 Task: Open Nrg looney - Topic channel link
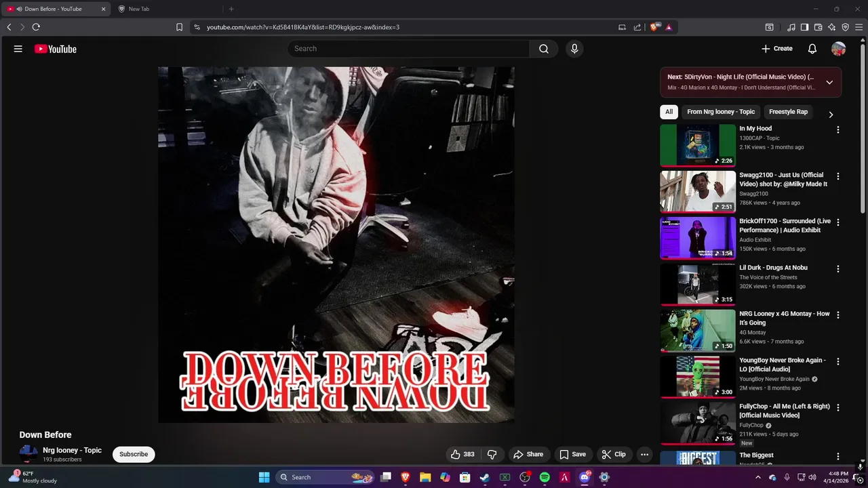(x=72, y=450)
